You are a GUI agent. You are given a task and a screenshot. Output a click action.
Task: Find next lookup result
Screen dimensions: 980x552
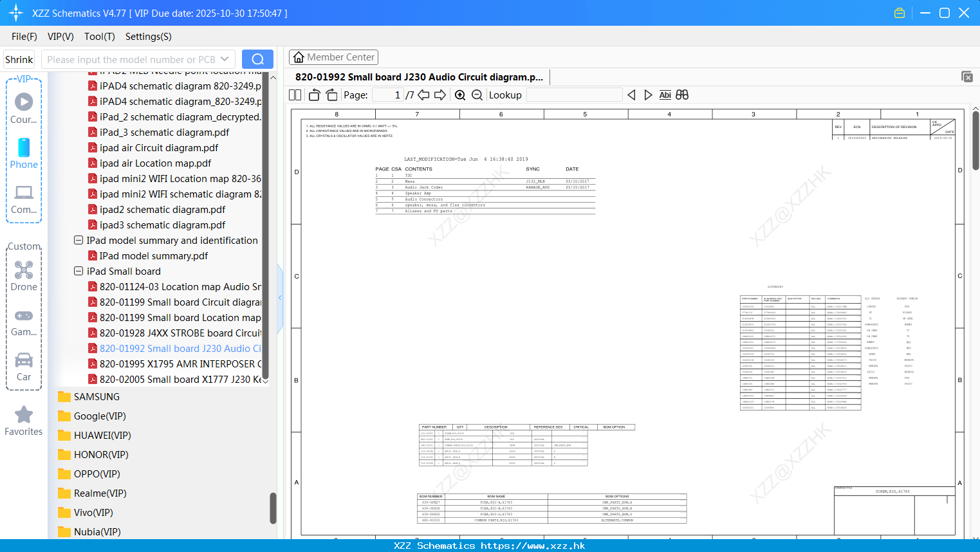(648, 95)
